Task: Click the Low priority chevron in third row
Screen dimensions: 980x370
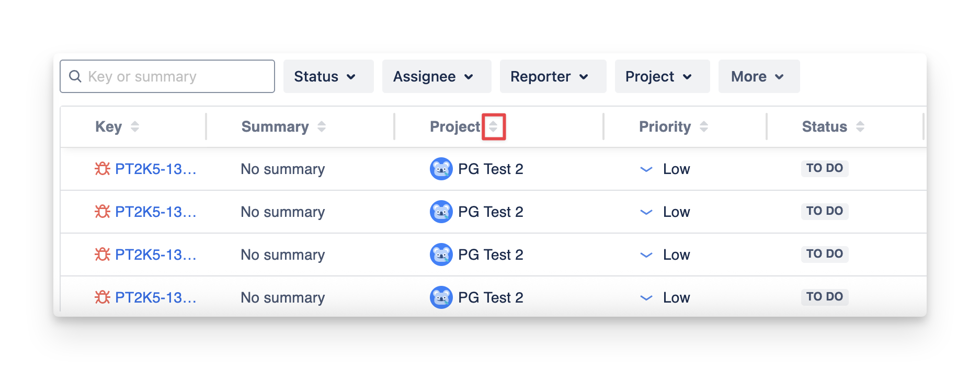Action: click(x=646, y=255)
